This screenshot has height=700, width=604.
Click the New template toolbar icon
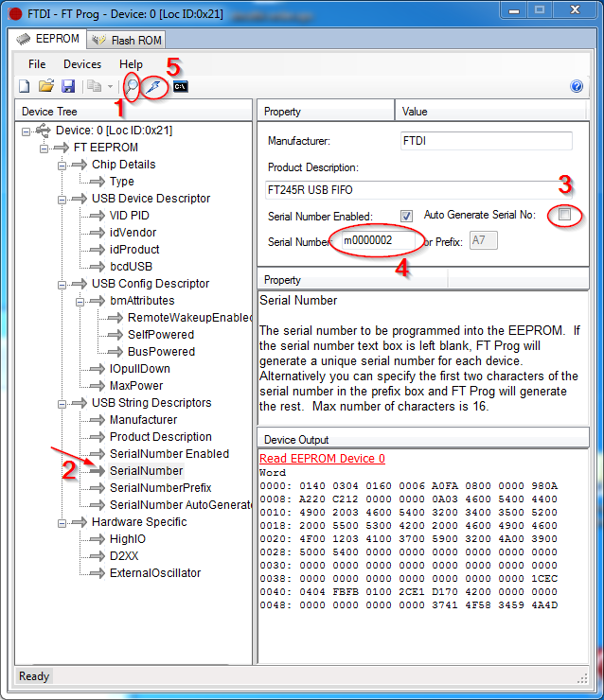(25, 86)
